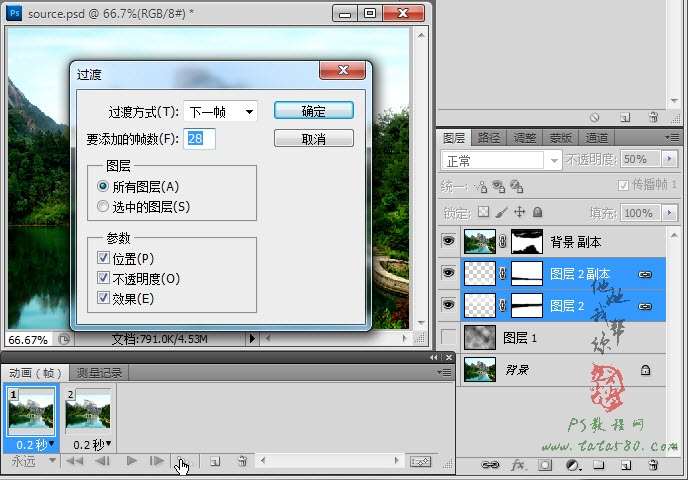Screen dimensions: 688x480
Task: Click 要添加的帧数 field with 28
Action: click(x=199, y=139)
